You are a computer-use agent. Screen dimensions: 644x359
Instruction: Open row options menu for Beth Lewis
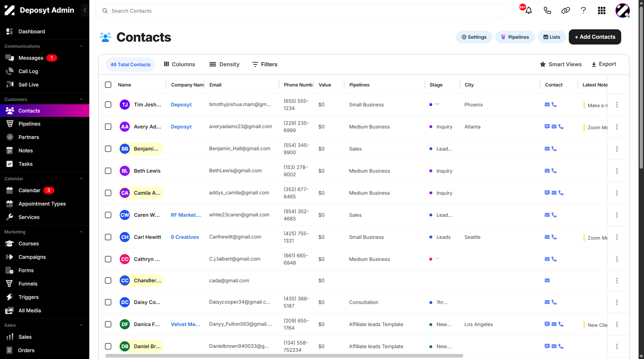point(617,171)
